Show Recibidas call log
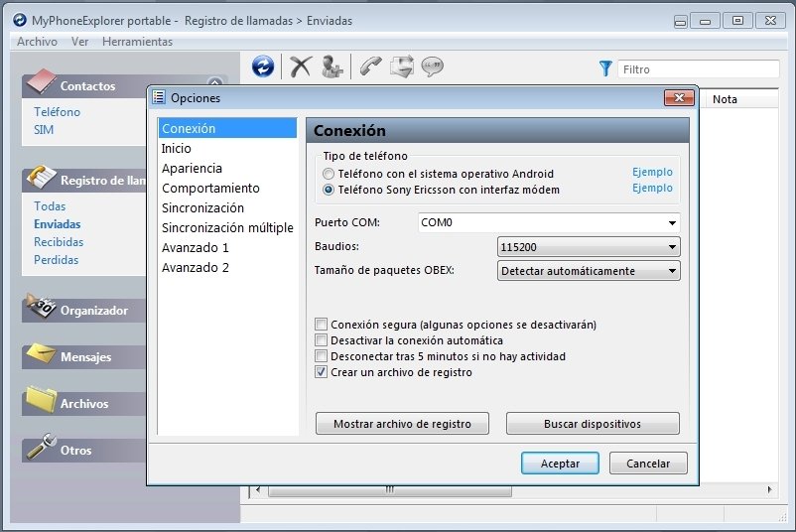 tap(59, 241)
